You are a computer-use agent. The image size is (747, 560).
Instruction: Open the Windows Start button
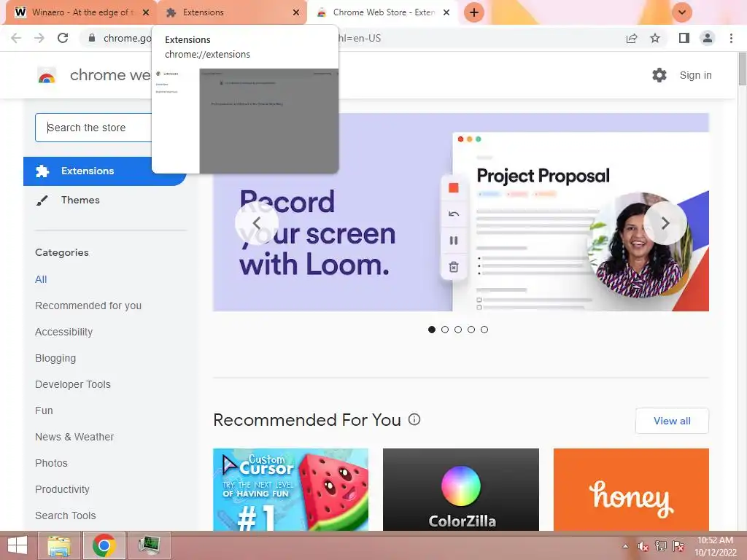[x=18, y=545]
